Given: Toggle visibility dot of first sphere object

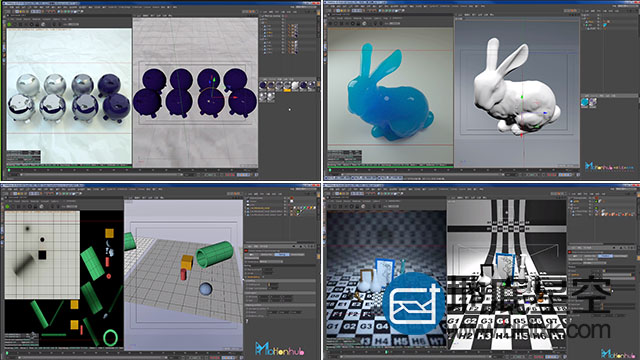Looking at the screenshot, I should (282, 25).
